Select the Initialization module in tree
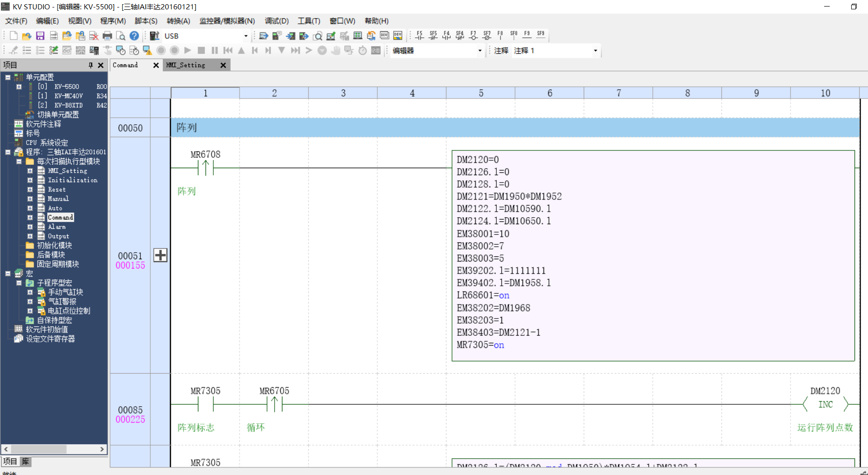The image size is (868, 475). pos(72,180)
